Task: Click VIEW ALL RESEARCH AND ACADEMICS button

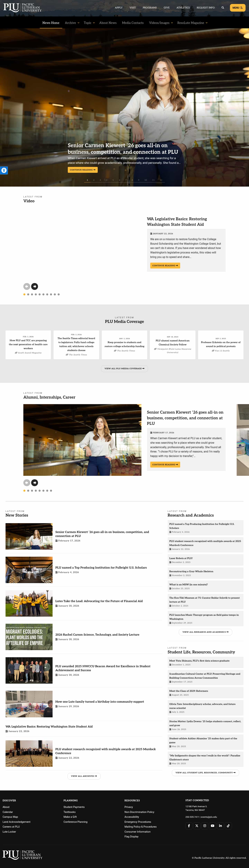Action: click(x=205, y=632)
